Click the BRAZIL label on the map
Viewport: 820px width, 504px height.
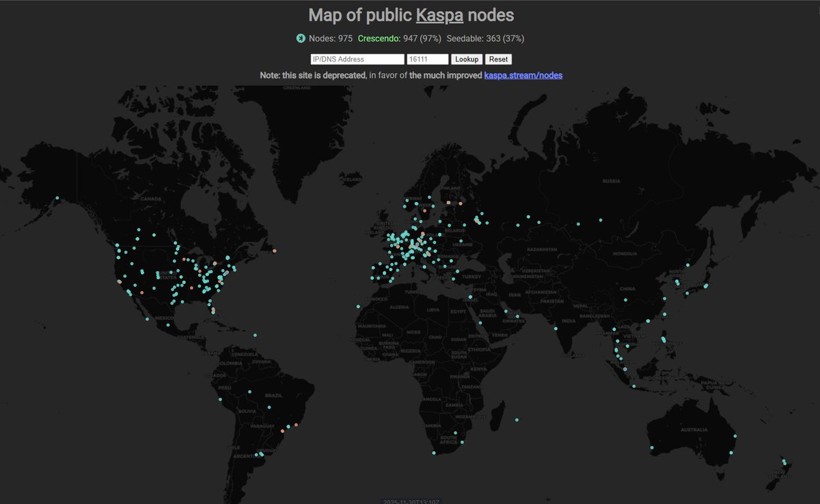coord(273,396)
